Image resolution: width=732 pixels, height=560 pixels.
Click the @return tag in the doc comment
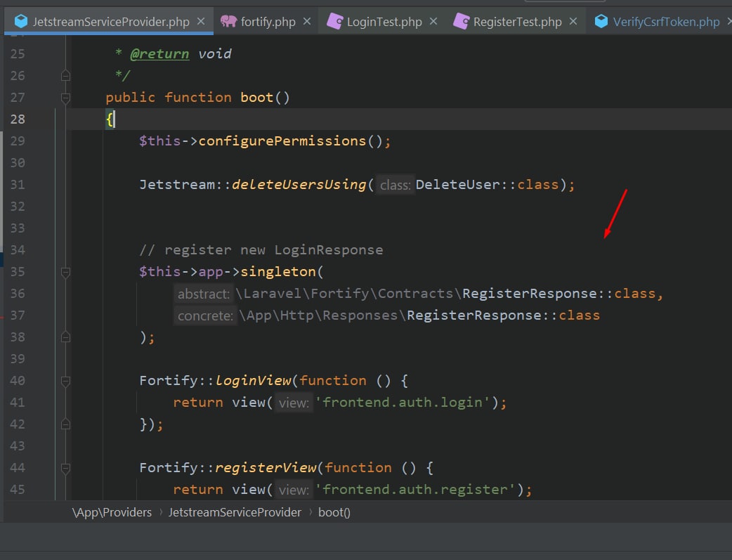coord(159,53)
